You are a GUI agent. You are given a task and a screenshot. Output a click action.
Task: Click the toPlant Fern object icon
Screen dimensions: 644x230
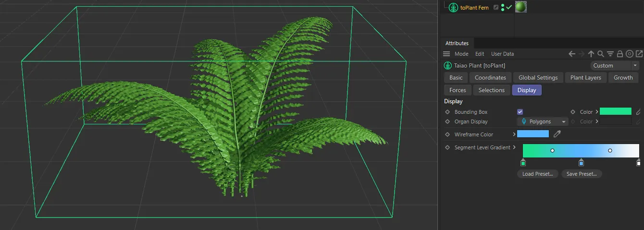453,7
